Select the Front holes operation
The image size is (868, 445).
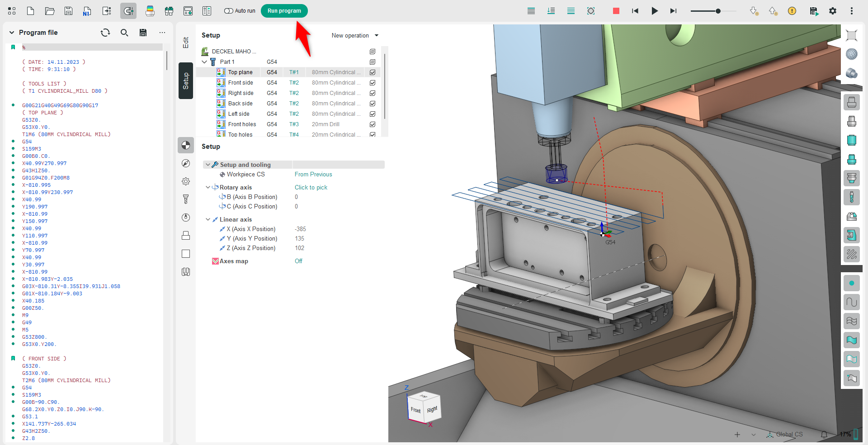288,124
